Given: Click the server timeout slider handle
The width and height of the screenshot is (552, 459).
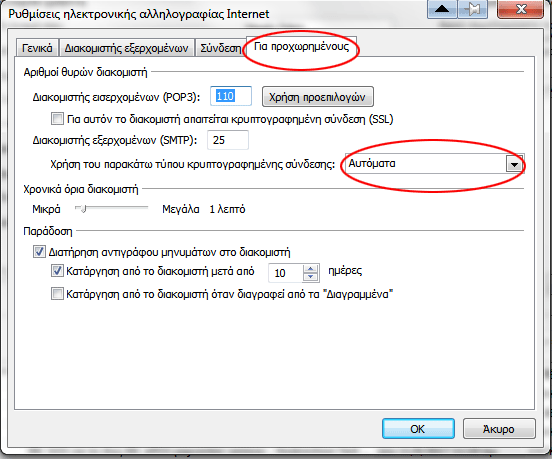Looking at the screenshot, I should tap(83, 209).
